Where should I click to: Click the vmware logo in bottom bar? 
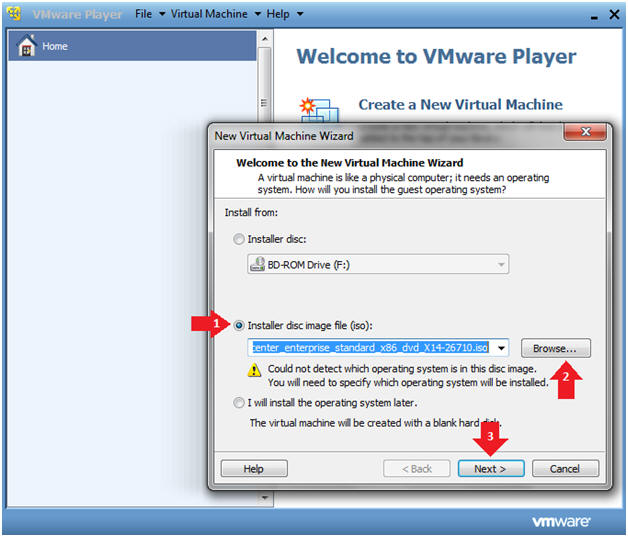[561, 521]
